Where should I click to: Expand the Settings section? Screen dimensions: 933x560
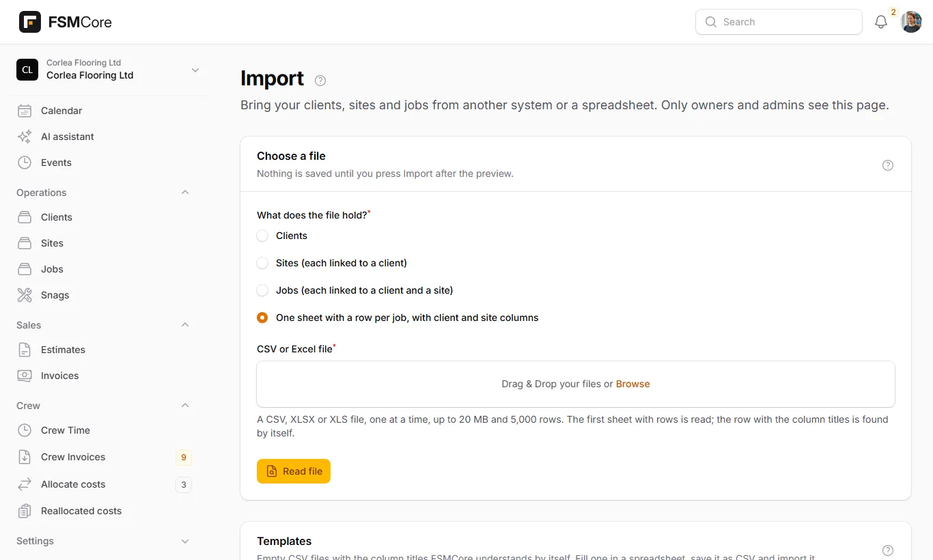[x=185, y=541]
